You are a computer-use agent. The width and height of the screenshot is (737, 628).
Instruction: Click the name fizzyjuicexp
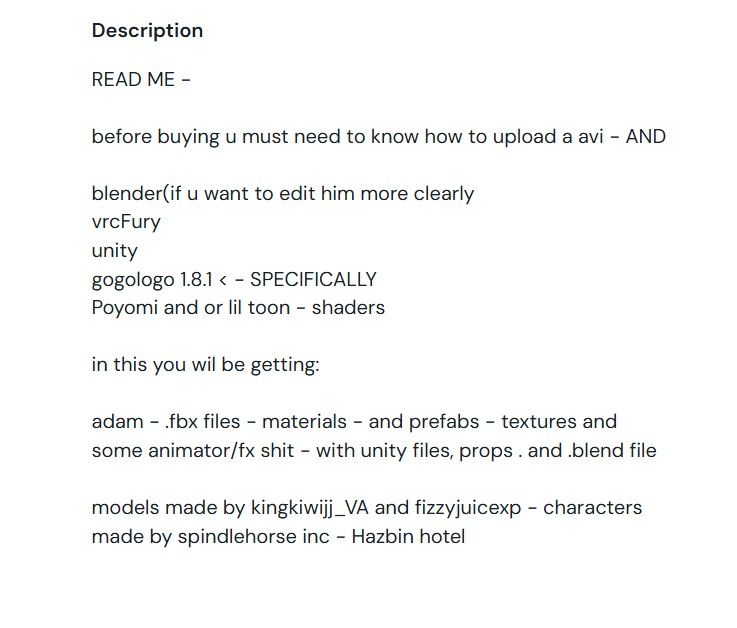[468, 508]
